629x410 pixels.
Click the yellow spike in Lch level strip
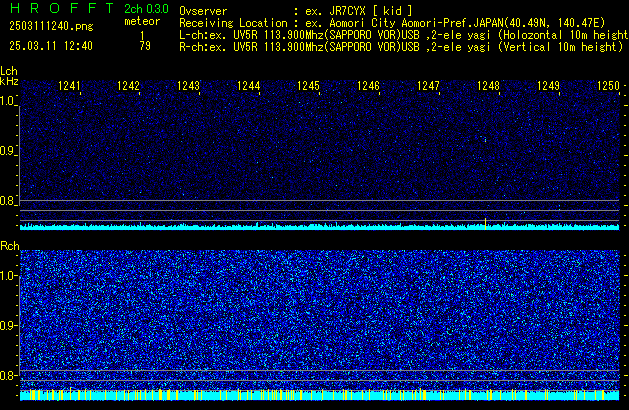(x=485, y=224)
